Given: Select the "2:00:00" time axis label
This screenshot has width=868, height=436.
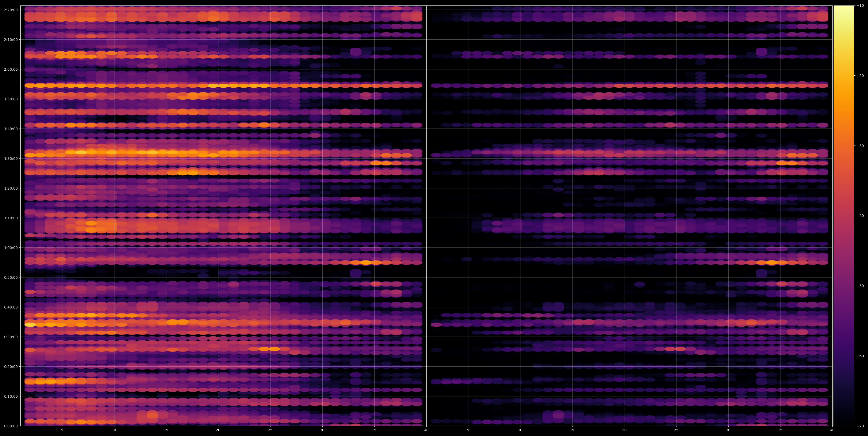Looking at the screenshot, I should click(x=10, y=69).
